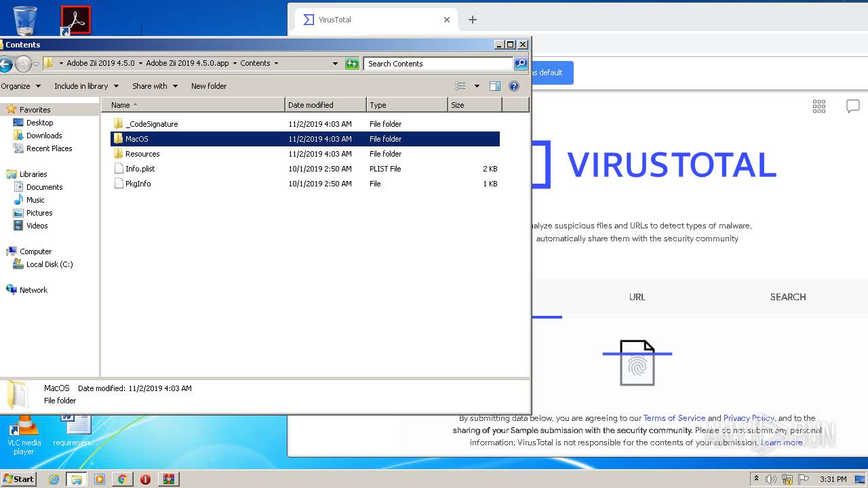Open VLC media player desktop shortcut
The width and height of the screenshot is (868, 488).
(24, 434)
